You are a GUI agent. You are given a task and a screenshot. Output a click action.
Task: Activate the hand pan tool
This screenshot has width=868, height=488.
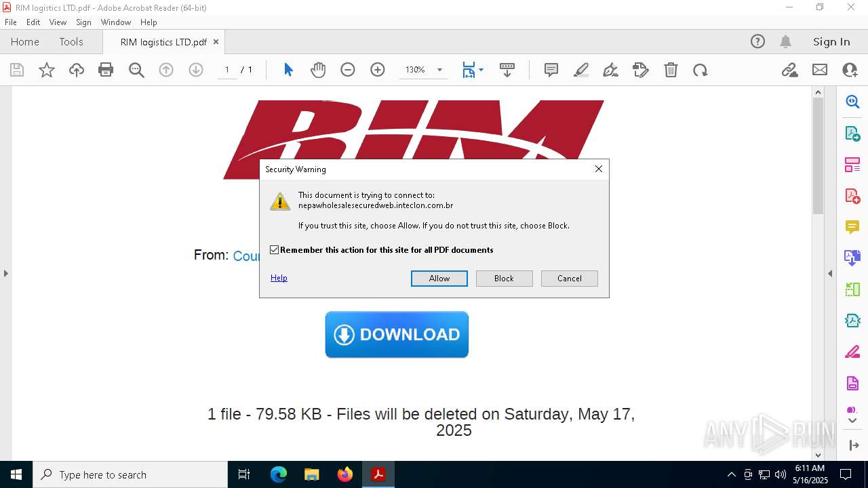(x=318, y=70)
